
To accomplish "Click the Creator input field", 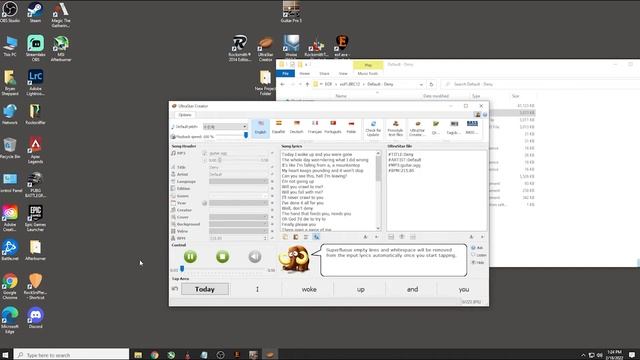I will [238, 210].
